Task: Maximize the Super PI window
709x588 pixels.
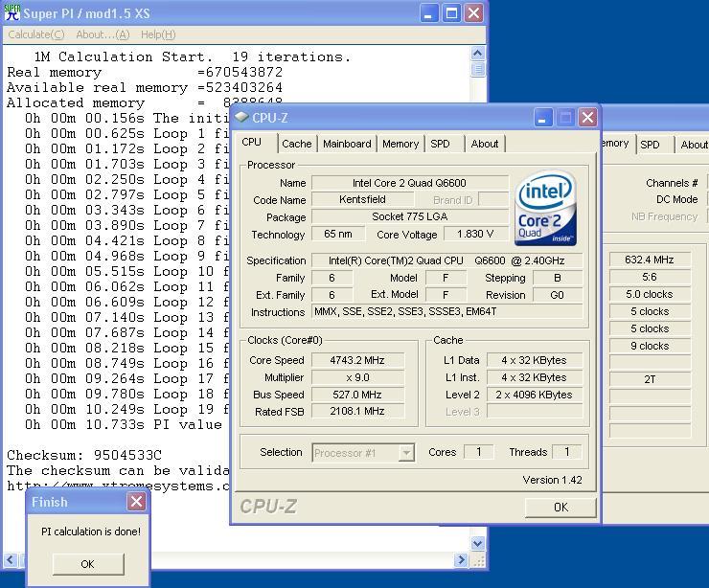Action: pos(450,13)
